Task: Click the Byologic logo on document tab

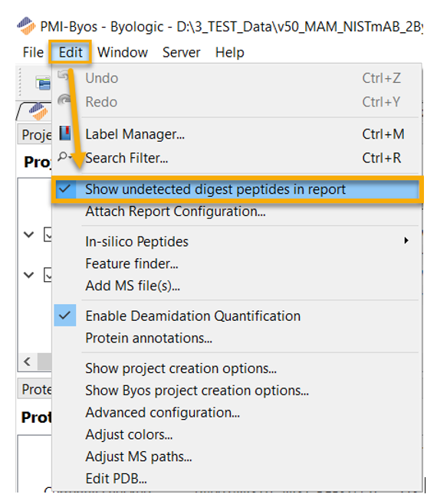Action: 38,110
